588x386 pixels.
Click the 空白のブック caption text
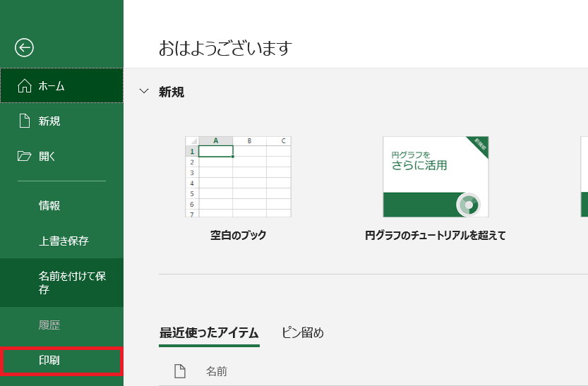point(238,236)
